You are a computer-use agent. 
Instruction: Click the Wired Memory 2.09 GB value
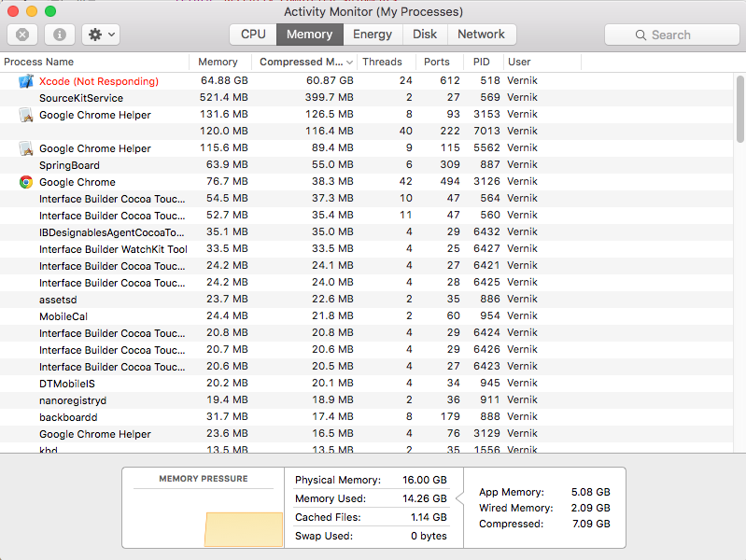tap(590, 508)
